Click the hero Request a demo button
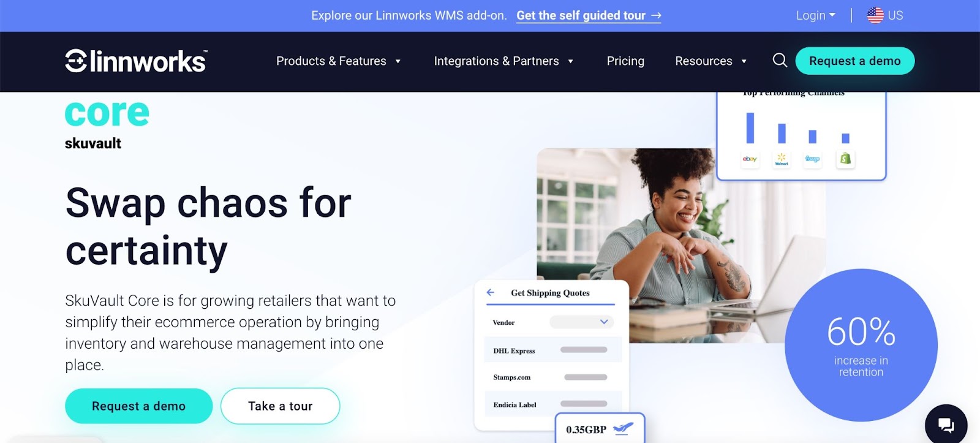Viewport: 980px width, 443px height. coord(138,406)
